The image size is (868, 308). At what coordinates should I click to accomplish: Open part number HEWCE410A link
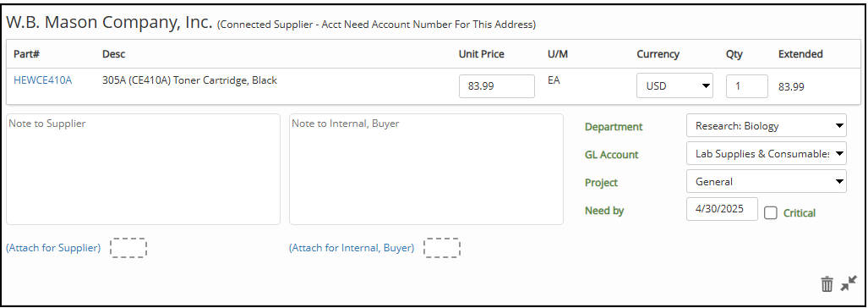[42, 80]
